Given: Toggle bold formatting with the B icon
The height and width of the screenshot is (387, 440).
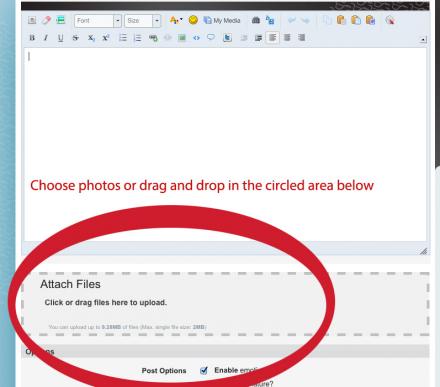Looking at the screenshot, I should click(32, 38).
